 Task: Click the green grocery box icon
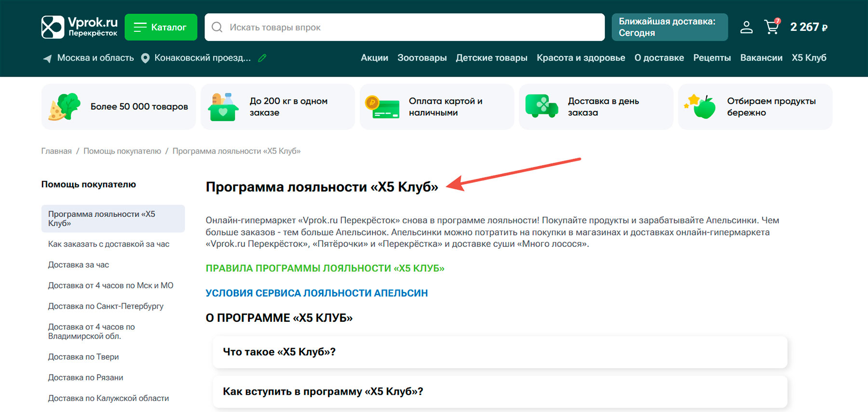coord(223,107)
